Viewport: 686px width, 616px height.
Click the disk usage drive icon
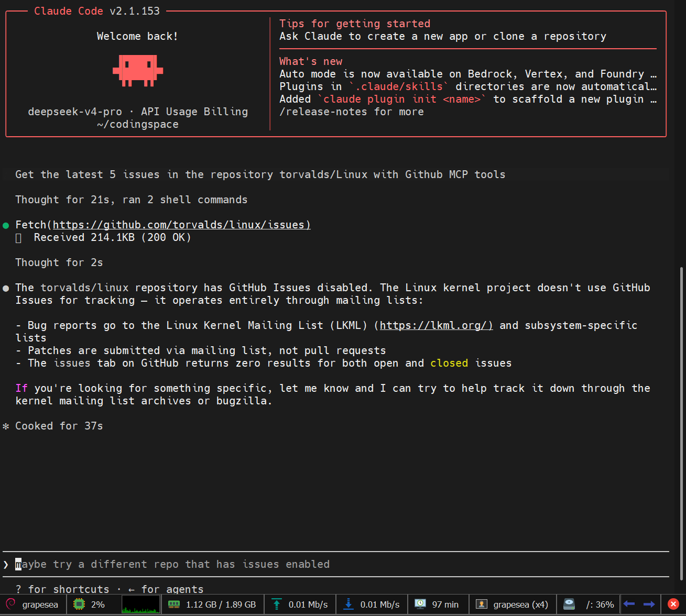tap(569, 604)
